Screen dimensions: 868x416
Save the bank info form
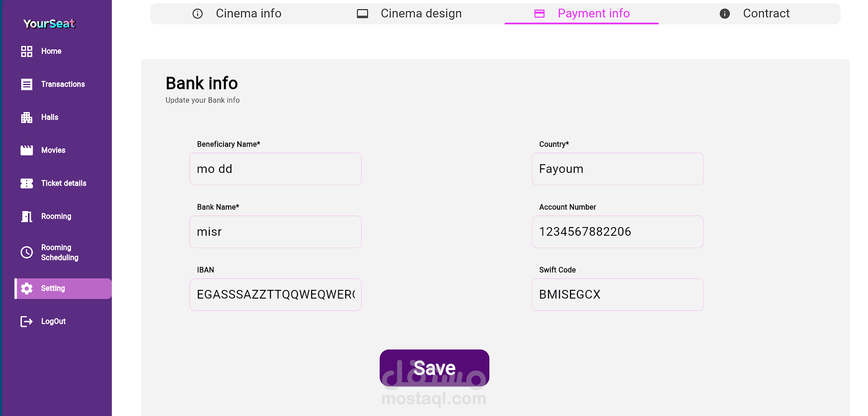pos(434,368)
